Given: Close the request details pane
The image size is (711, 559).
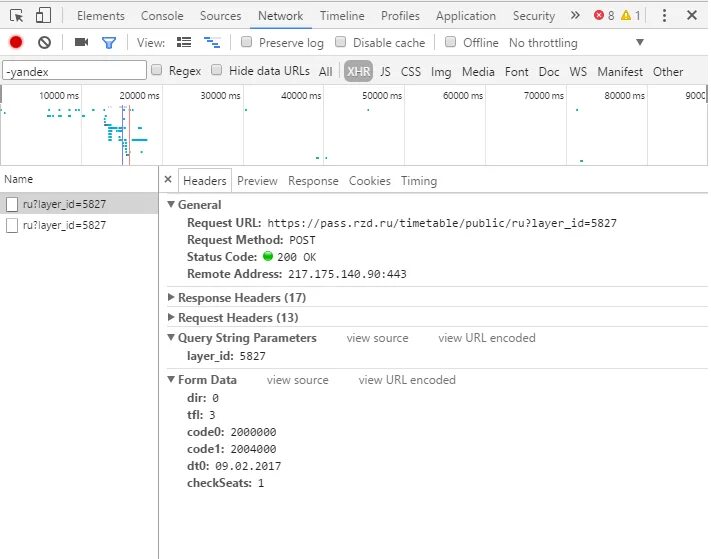Looking at the screenshot, I should (168, 179).
